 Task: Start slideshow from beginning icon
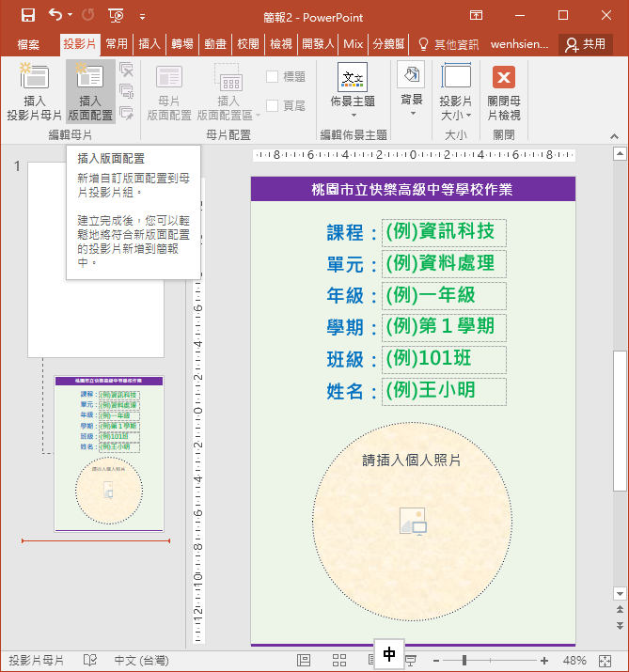117,16
